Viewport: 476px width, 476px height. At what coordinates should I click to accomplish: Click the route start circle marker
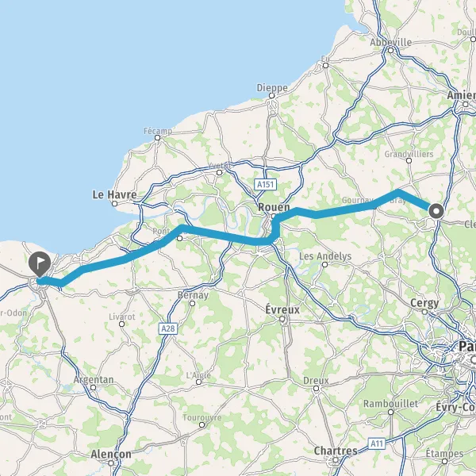[x=436, y=211]
